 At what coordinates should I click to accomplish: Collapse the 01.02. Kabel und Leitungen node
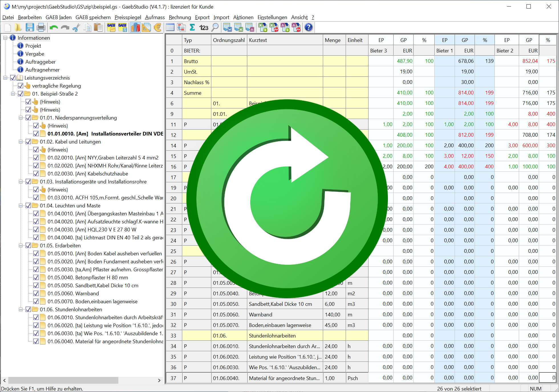(21, 142)
